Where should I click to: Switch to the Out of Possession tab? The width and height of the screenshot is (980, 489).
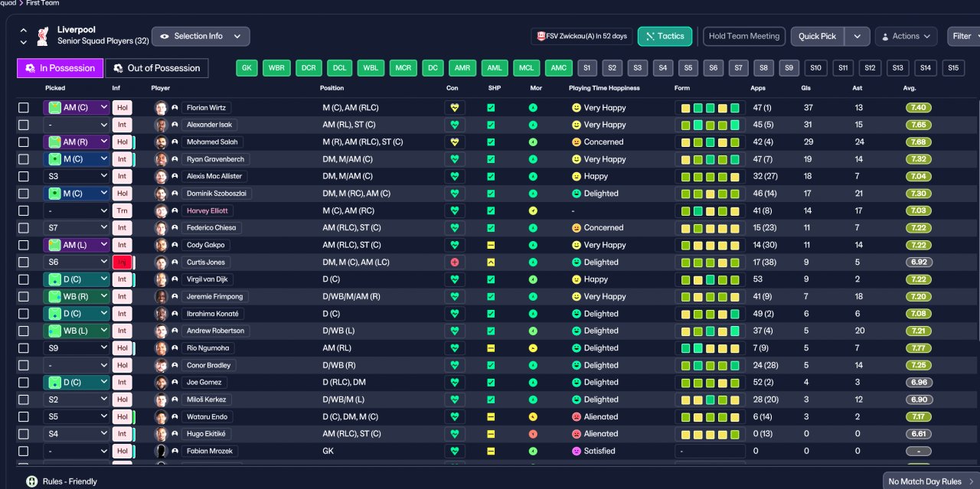coord(157,68)
